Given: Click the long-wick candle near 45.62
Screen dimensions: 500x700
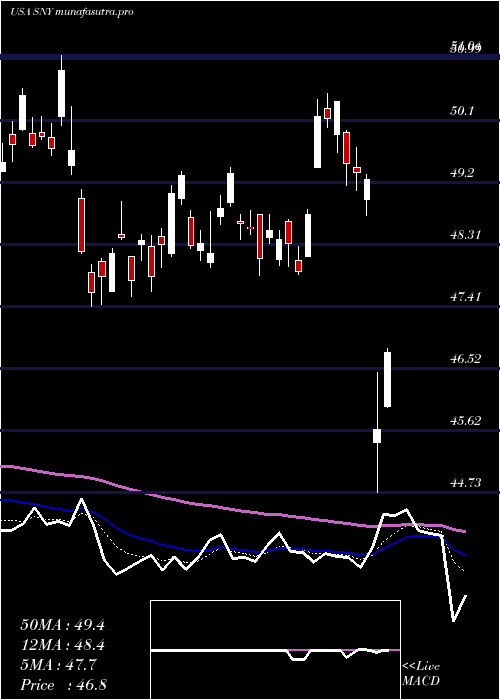Looking at the screenshot, I should click(377, 432).
